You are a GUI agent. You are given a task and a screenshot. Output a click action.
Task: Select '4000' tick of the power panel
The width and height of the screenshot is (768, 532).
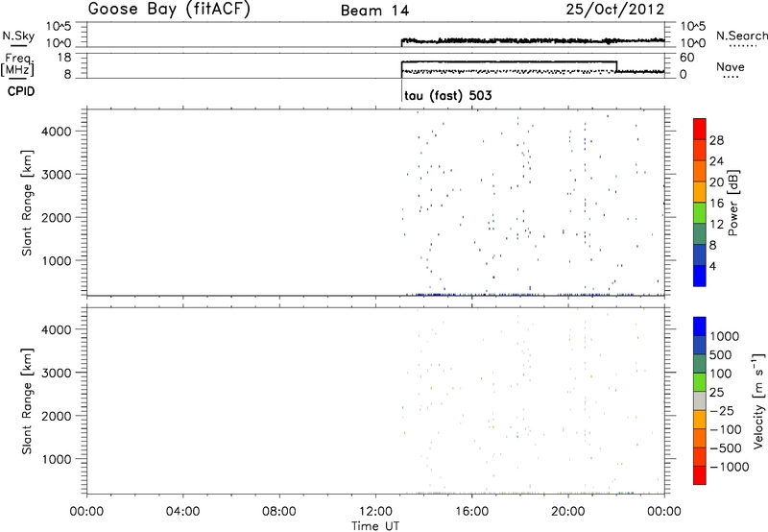click(x=57, y=132)
